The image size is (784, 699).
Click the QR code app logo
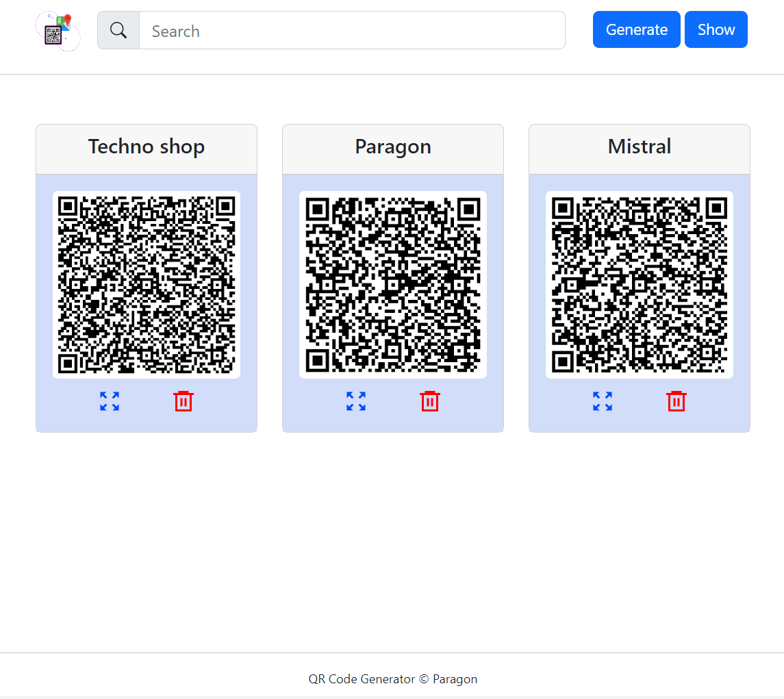[x=58, y=31]
